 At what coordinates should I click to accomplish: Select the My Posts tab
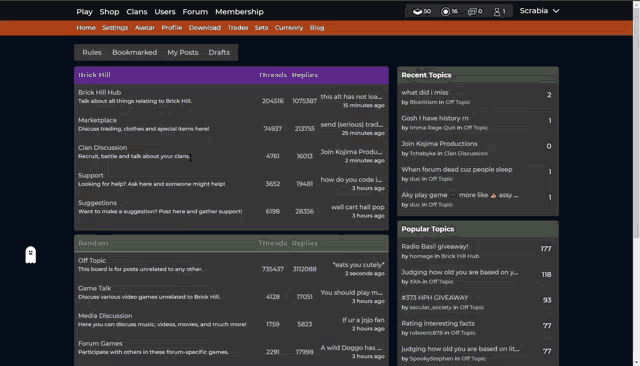pyautogui.click(x=182, y=53)
